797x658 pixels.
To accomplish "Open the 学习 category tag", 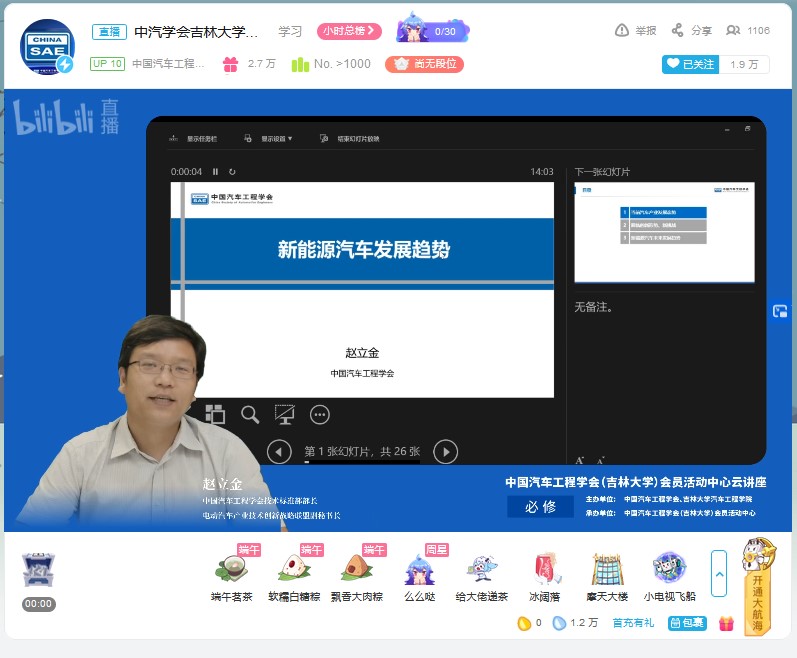I will tap(290, 31).
